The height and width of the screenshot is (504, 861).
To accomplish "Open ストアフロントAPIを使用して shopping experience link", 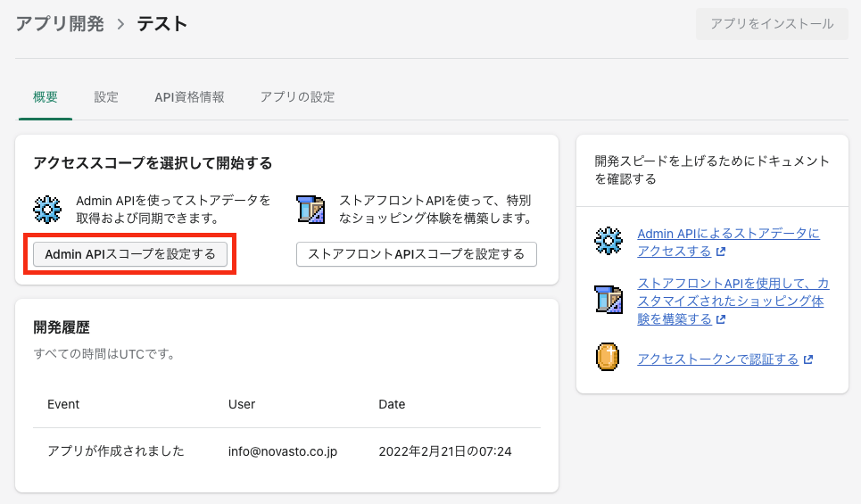I will point(733,301).
